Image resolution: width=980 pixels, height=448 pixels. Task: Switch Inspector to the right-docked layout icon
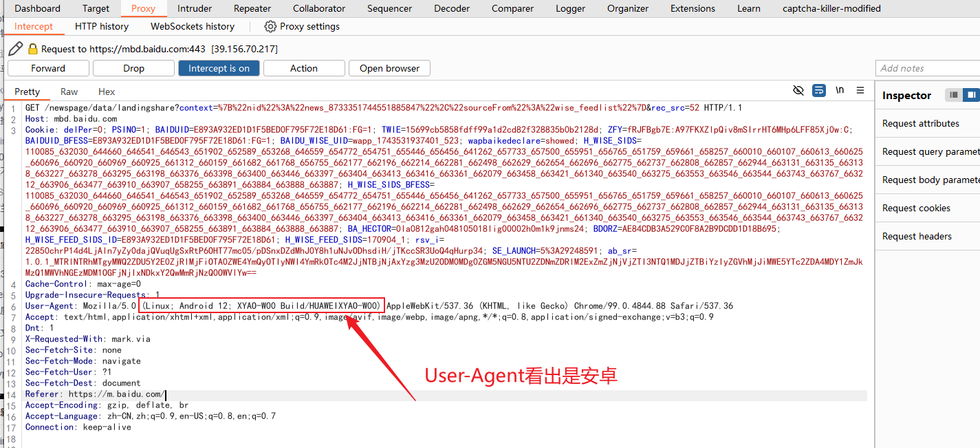(971, 95)
